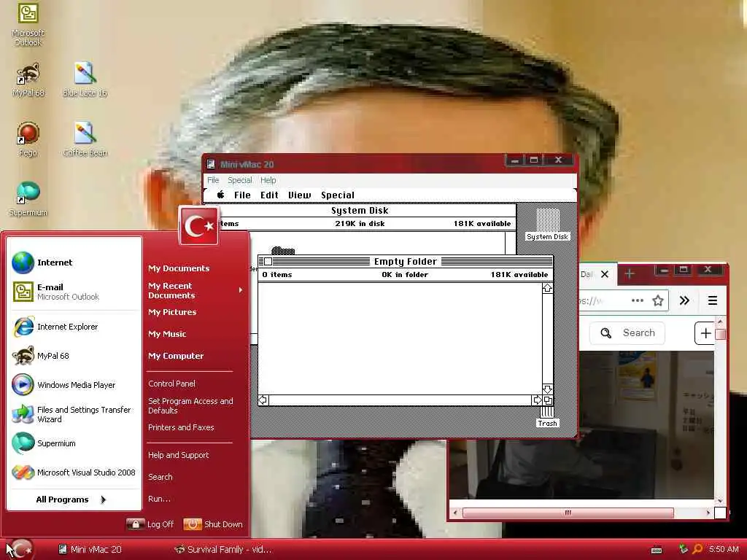Click the browser horizontal scrollbar thumb
Screen dimensions: 747x560
(568, 513)
